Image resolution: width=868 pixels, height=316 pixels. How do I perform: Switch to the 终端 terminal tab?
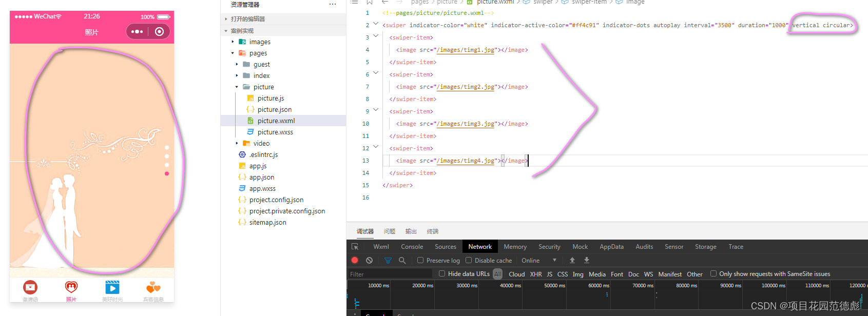pos(433,231)
